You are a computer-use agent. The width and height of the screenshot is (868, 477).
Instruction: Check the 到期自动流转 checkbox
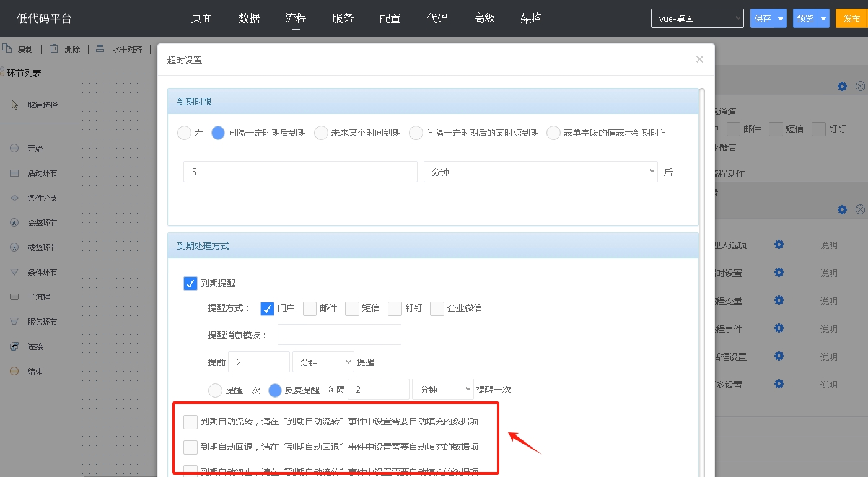click(x=191, y=422)
